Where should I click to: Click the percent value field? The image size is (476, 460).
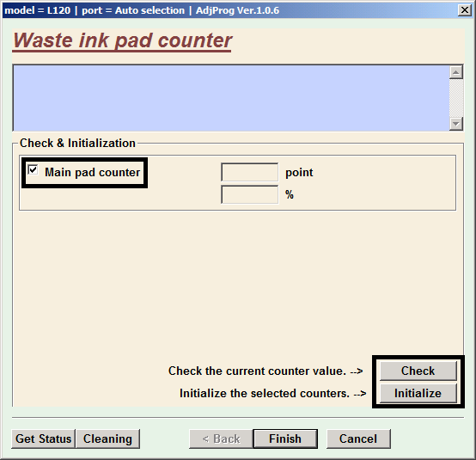[x=249, y=195]
